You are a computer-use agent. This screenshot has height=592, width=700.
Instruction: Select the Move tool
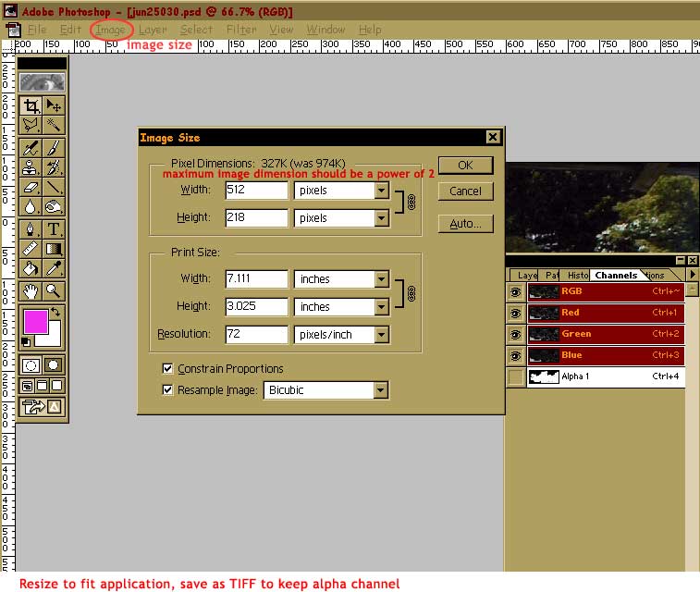tap(54, 105)
